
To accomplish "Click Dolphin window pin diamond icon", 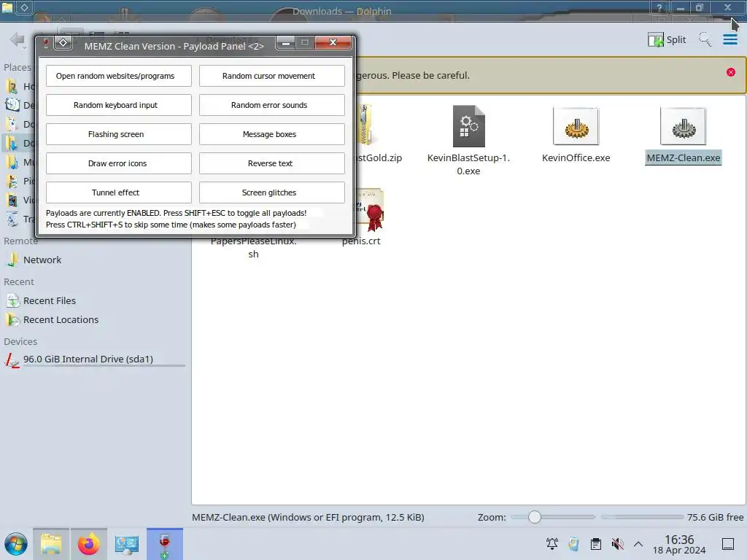I will 24,7.
